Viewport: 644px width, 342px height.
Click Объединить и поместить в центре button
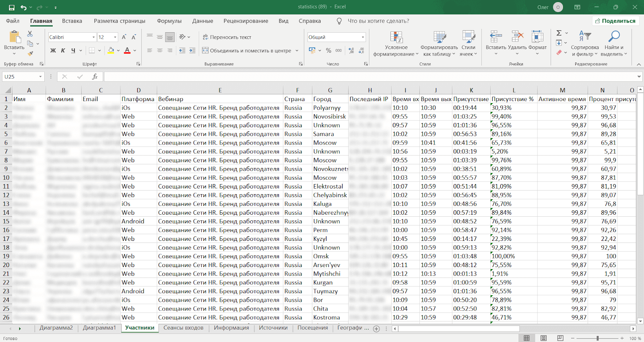[x=246, y=50]
